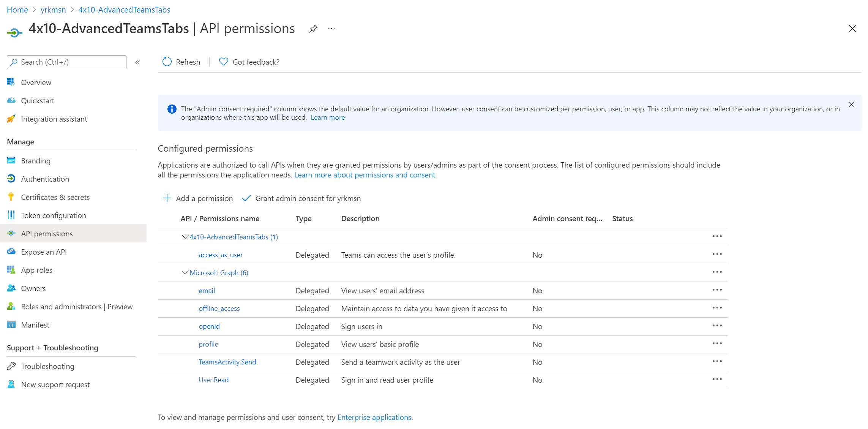
Task: Click the pin icon next to page title
Action: pos(313,29)
